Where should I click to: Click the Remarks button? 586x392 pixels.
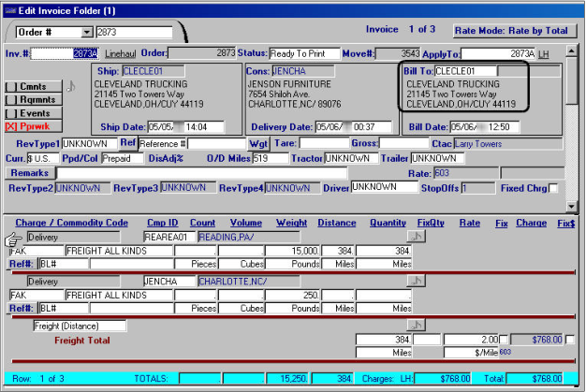30,173
